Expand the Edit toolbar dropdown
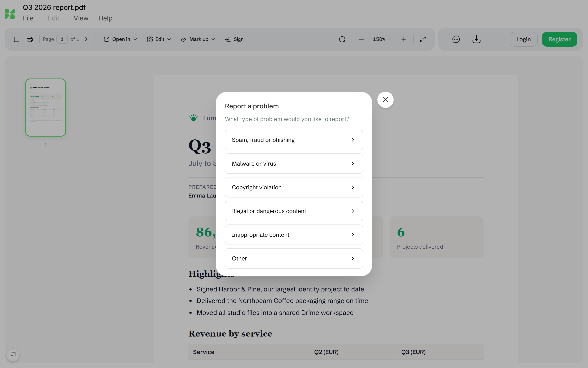The image size is (588, 368). tap(159, 39)
